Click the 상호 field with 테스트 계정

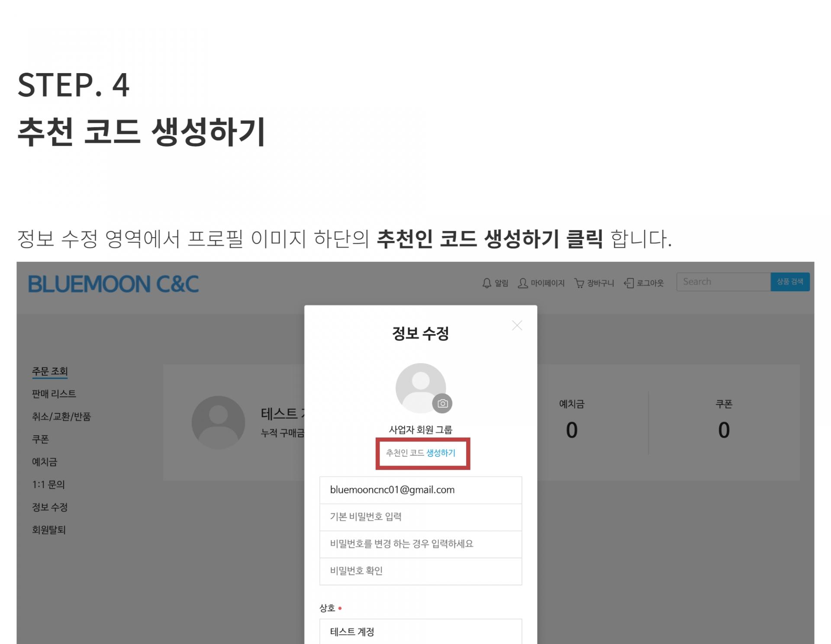[421, 631]
